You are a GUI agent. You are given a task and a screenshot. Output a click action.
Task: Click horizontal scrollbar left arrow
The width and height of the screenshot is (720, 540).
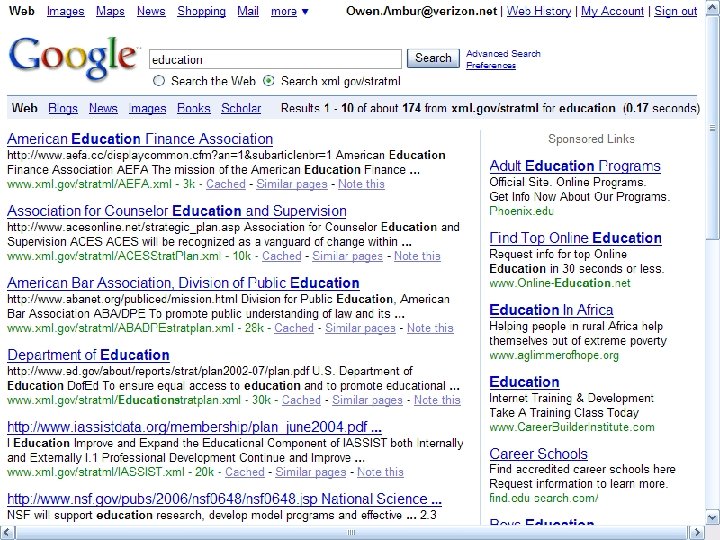tap(7, 533)
